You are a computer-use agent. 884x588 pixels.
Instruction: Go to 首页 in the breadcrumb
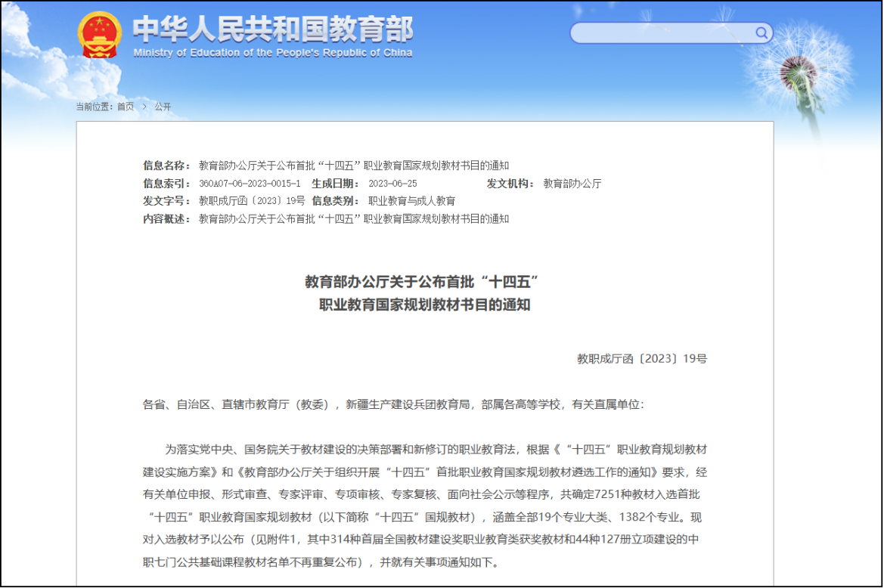[125, 107]
